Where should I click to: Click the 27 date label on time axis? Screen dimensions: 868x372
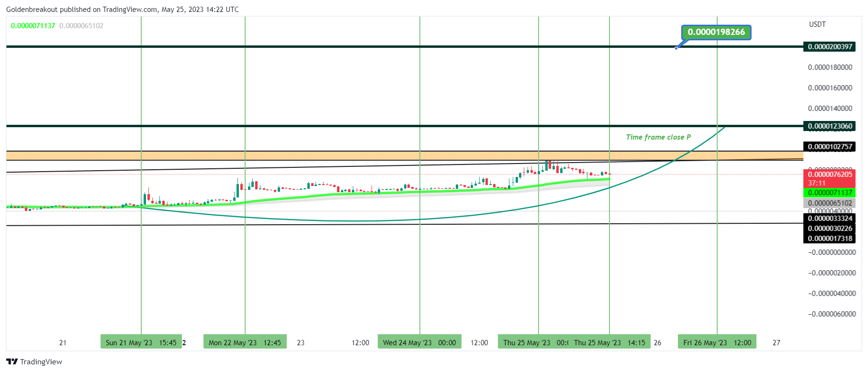pyautogui.click(x=777, y=343)
